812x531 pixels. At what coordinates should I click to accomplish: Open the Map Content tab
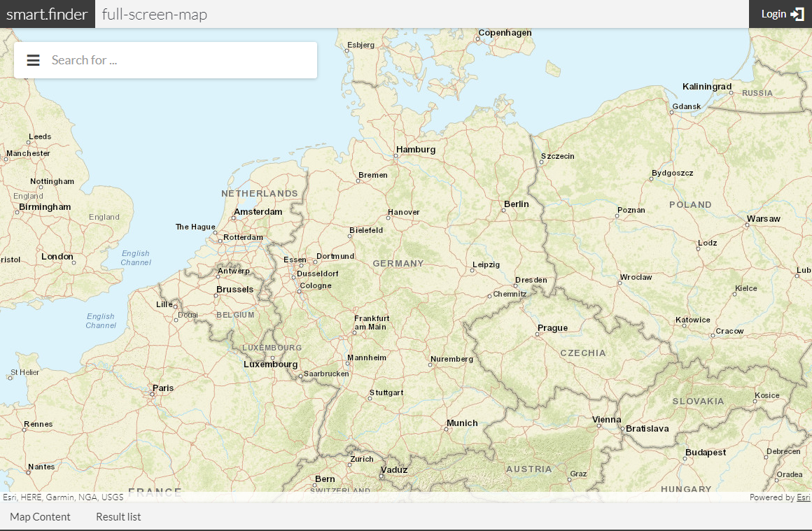click(x=40, y=516)
